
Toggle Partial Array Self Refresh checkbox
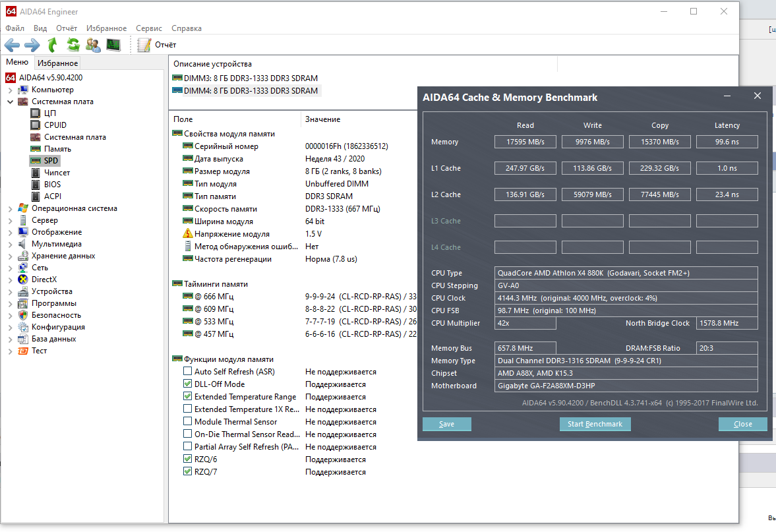coord(187,446)
